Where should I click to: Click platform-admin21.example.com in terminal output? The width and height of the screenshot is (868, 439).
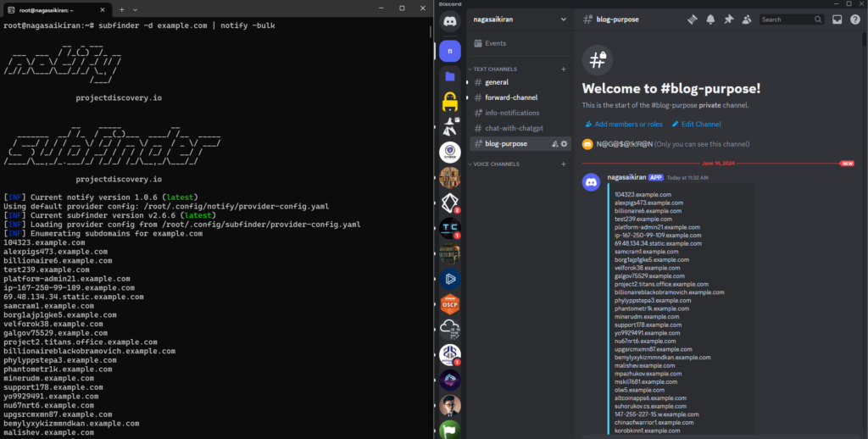point(67,279)
